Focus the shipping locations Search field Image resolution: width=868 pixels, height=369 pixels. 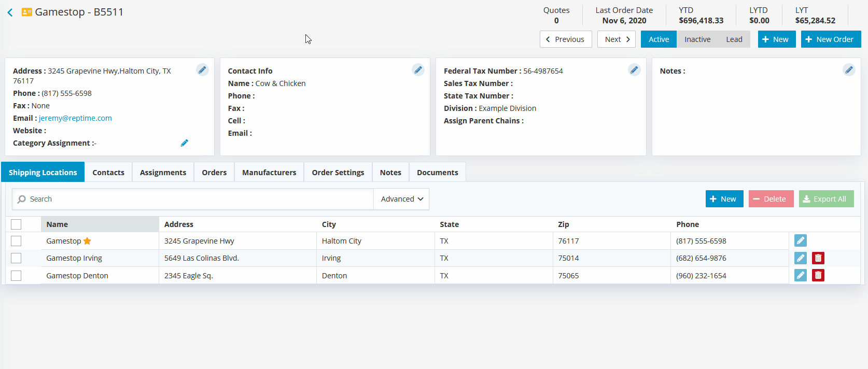[x=193, y=199]
